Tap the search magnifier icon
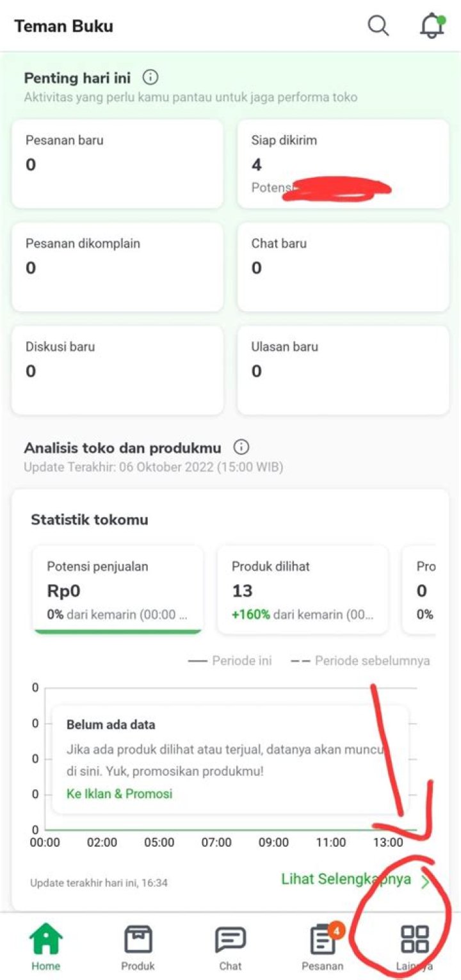The width and height of the screenshot is (461, 980). (378, 26)
